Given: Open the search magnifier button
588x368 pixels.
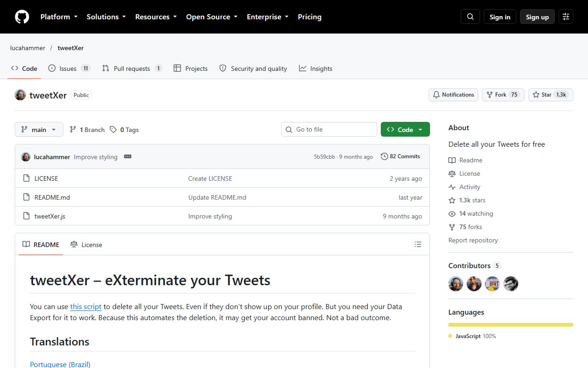Looking at the screenshot, I should point(470,17).
